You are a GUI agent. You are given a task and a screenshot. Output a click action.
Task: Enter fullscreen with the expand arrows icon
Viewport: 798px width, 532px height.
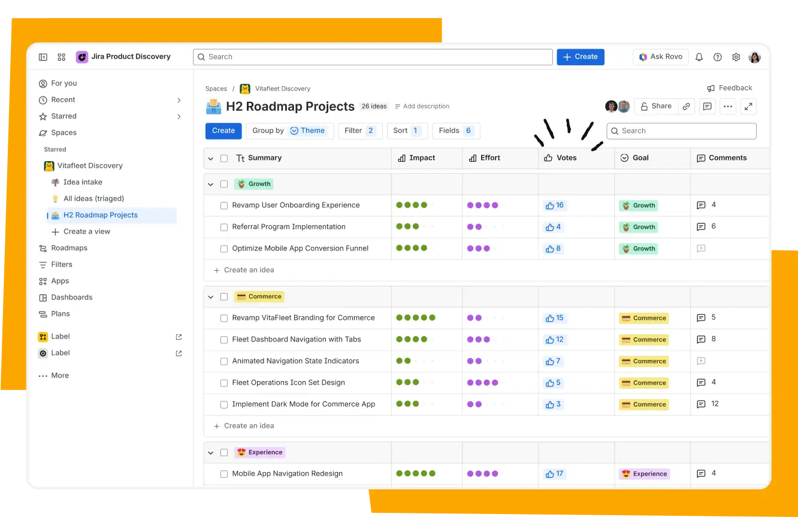[748, 106]
